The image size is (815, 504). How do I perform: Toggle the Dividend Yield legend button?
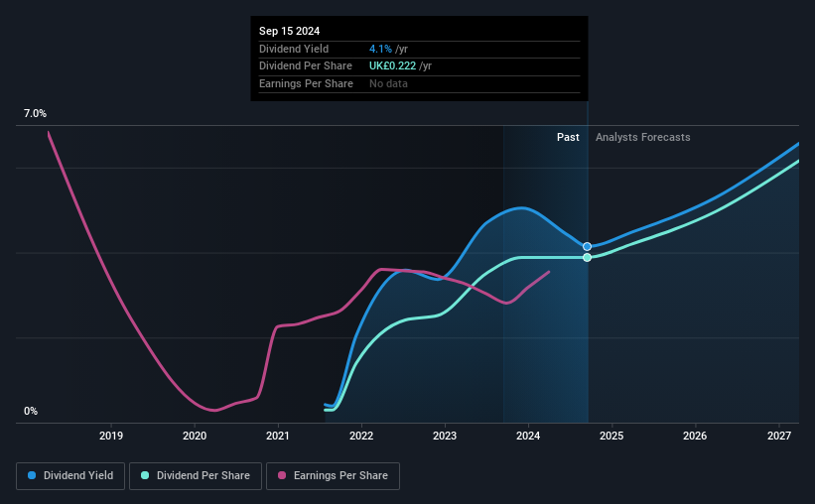[70, 476]
